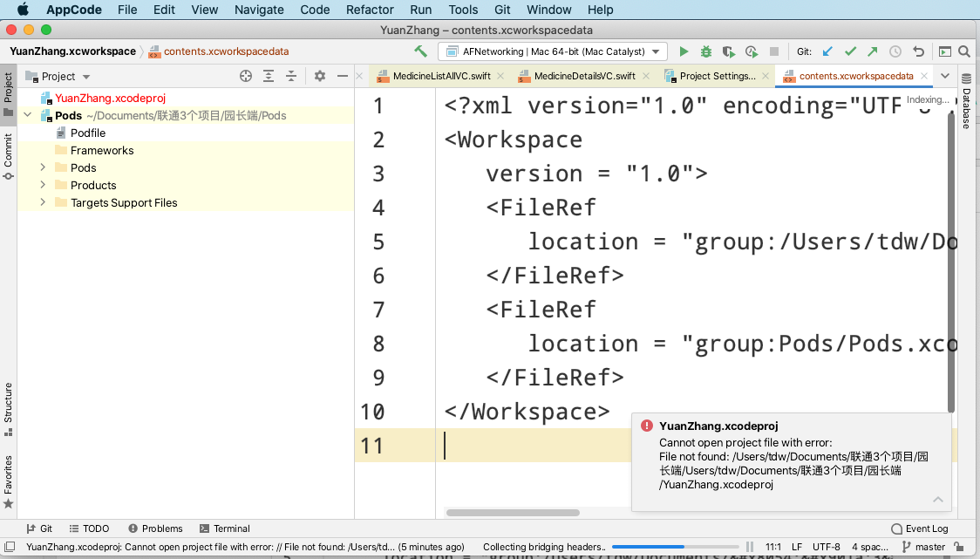Viewport: 980px width, 559px height.
Task: Collapse the Pods node in the Project tree
Action: coord(27,114)
